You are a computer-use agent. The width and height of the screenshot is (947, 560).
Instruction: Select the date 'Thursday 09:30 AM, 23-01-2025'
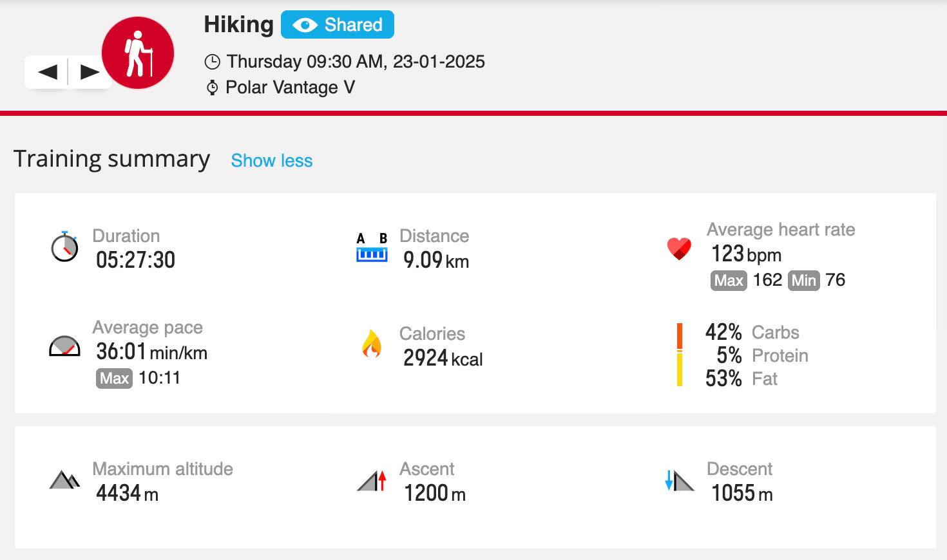pyautogui.click(x=356, y=62)
